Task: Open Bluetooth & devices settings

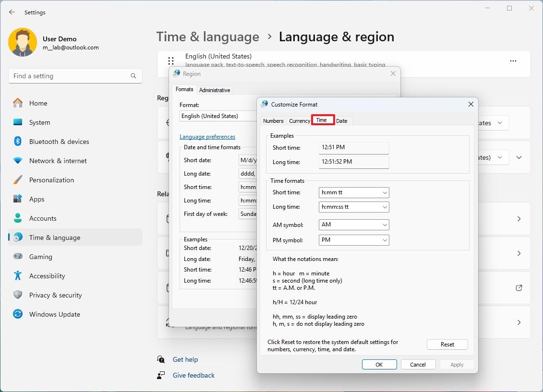Action: (x=60, y=142)
